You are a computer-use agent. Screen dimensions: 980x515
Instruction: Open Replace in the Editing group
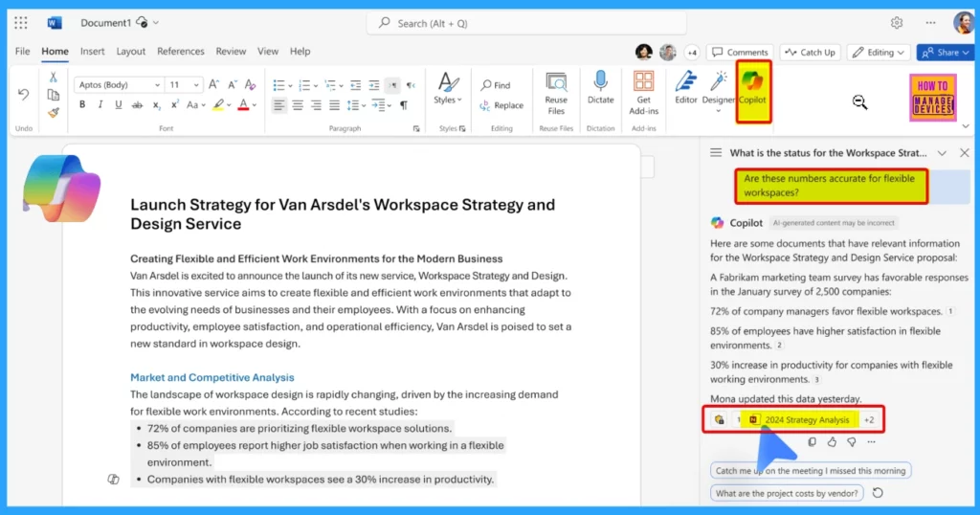coord(501,105)
